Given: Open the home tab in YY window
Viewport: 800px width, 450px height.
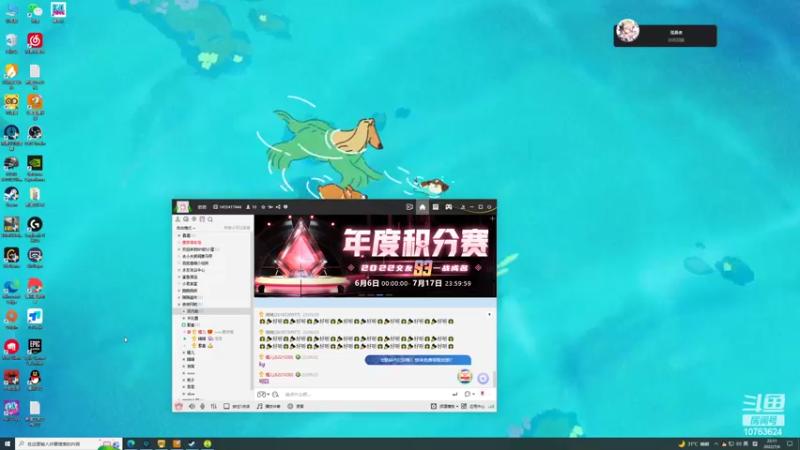Looking at the screenshot, I should 422,207.
